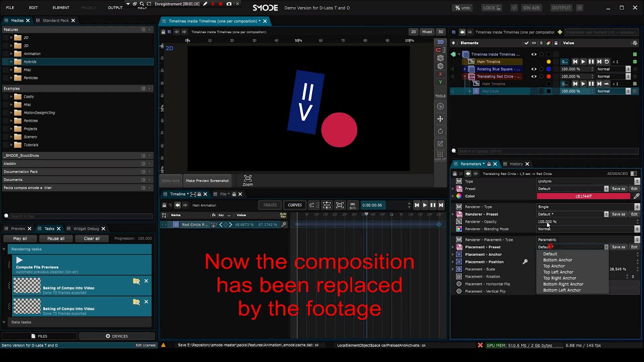Remove the second Baking of Compo task
The width and height of the screenshot is (644, 362).
(146, 302)
